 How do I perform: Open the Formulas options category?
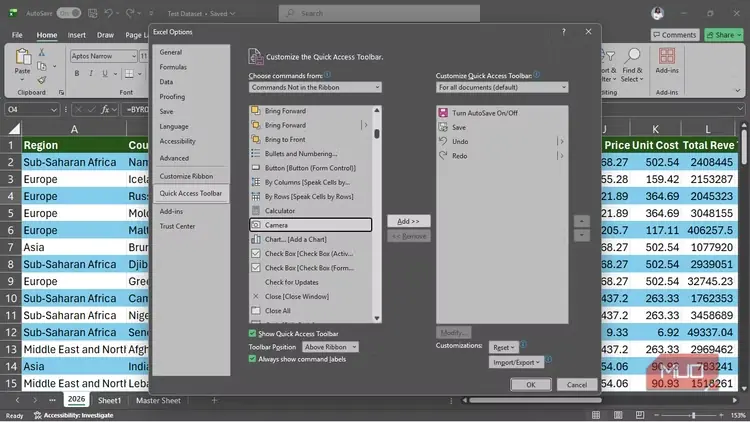tap(191, 67)
